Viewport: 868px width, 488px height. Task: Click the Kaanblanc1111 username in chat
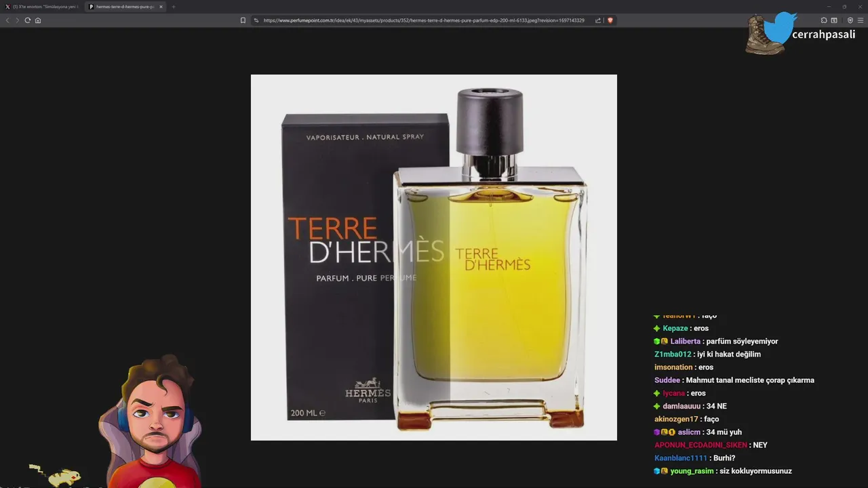tap(681, 458)
